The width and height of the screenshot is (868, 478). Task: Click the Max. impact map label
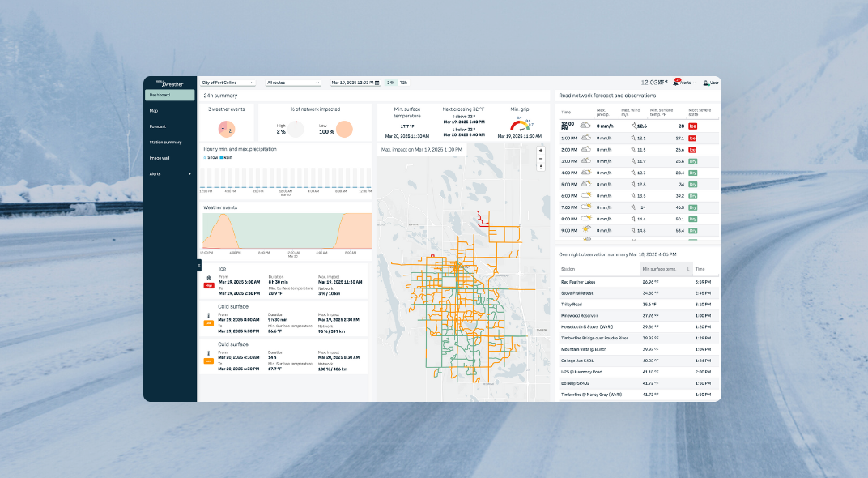421,150
